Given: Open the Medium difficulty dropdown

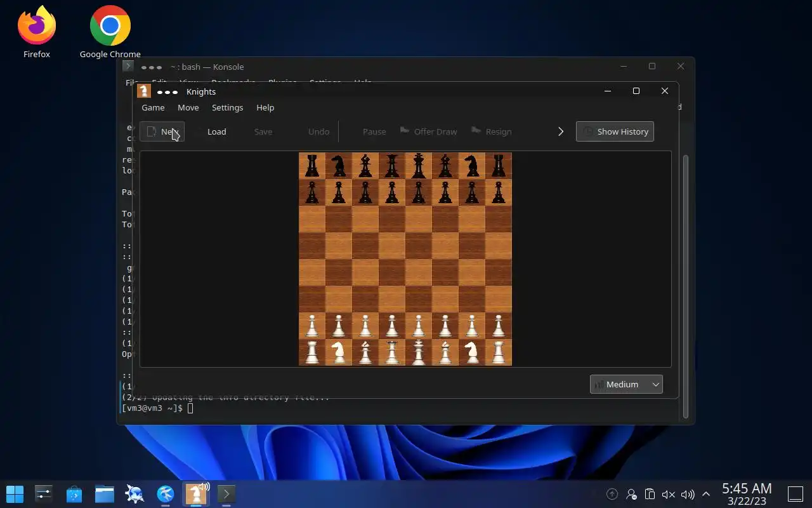Looking at the screenshot, I should tap(626, 384).
